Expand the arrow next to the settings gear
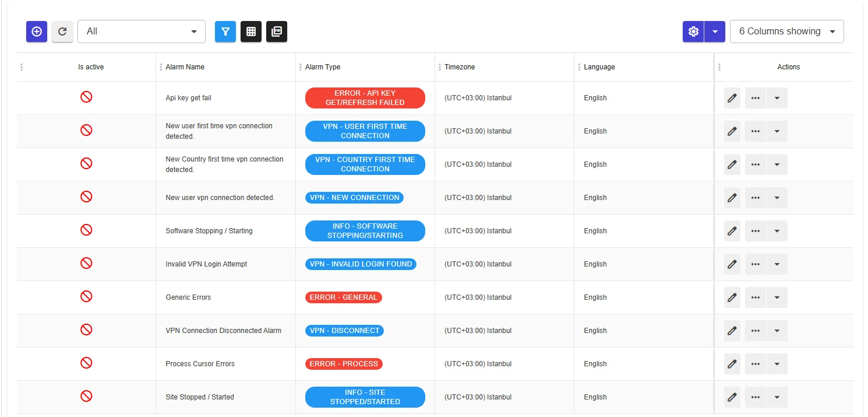This screenshot has width=868, height=417. pos(715,31)
